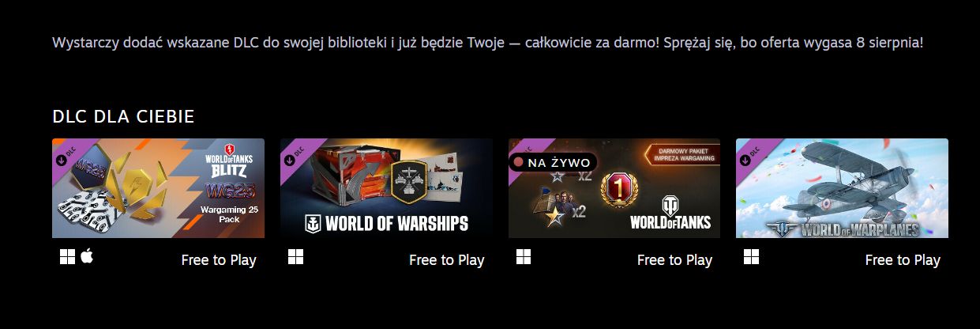The width and height of the screenshot is (980, 329).
Task: Click Free to Play under World of Tanks
Action: 674,259
